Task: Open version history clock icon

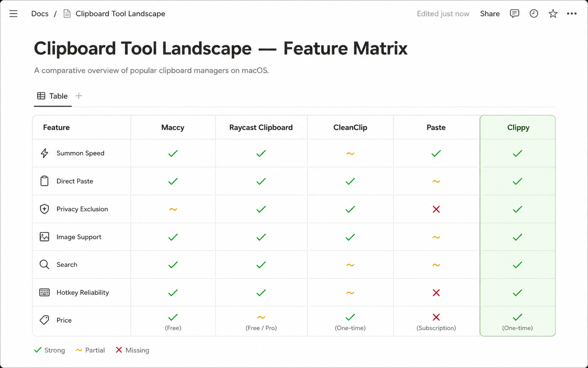Action: (534, 14)
